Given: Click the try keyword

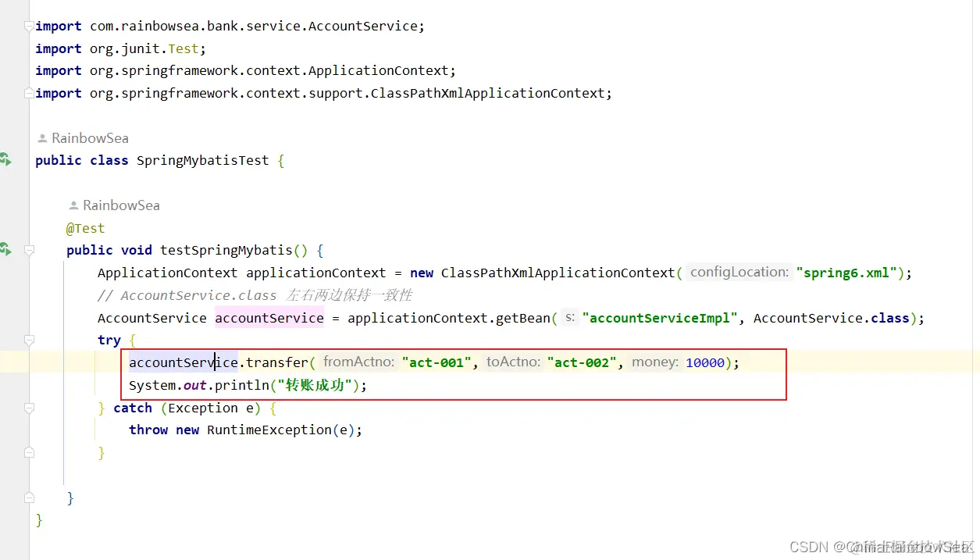Looking at the screenshot, I should (109, 340).
